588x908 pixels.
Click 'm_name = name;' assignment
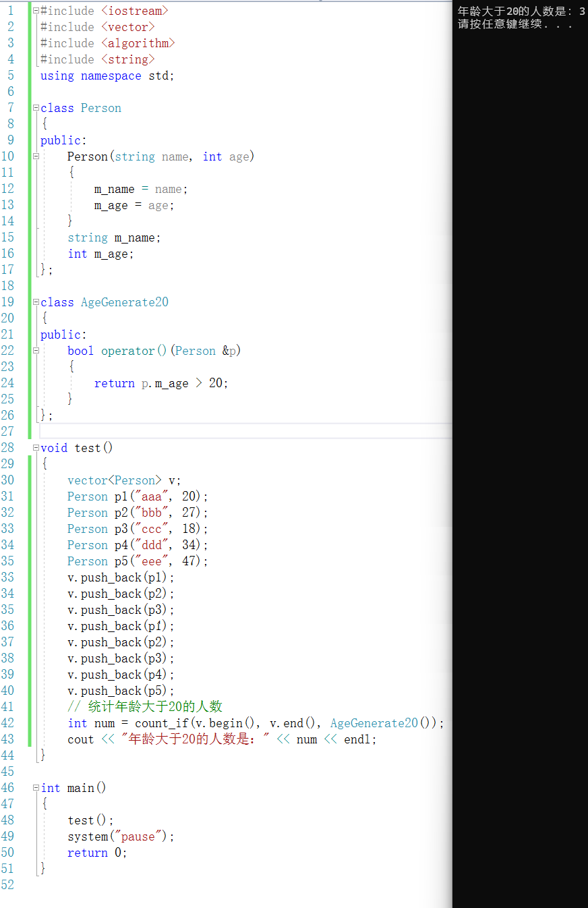pyautogui.click(x=141, y=189)
